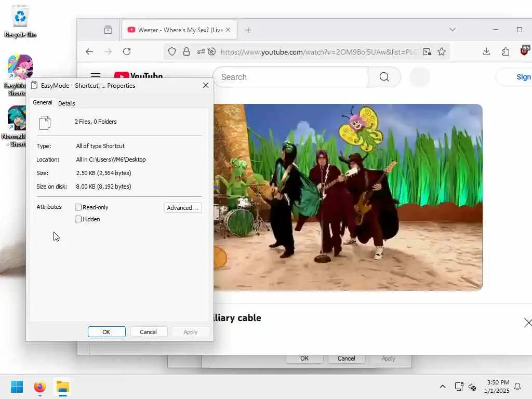532x399 pixels.
Task: Click the YouTube search magnifier button
Action: 384,77
